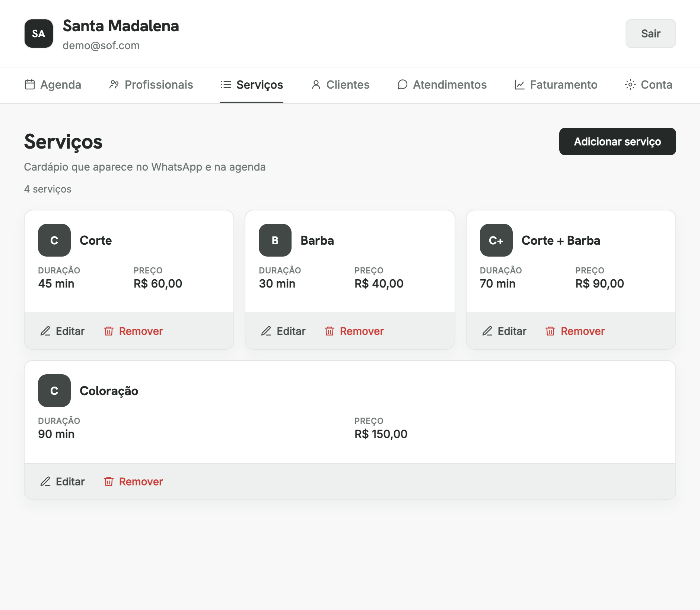Click the '45 min' duration value
The image size is (700, 610).
pos(56,284)
